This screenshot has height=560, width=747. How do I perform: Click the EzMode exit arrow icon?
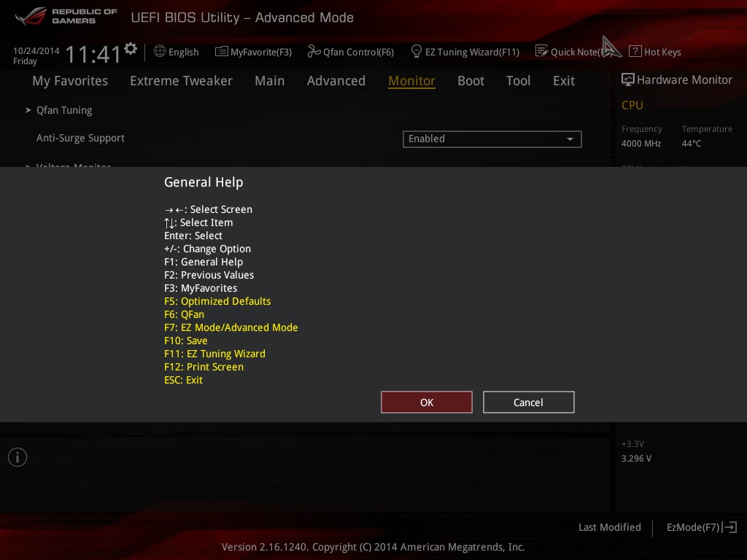coord(729,527)
